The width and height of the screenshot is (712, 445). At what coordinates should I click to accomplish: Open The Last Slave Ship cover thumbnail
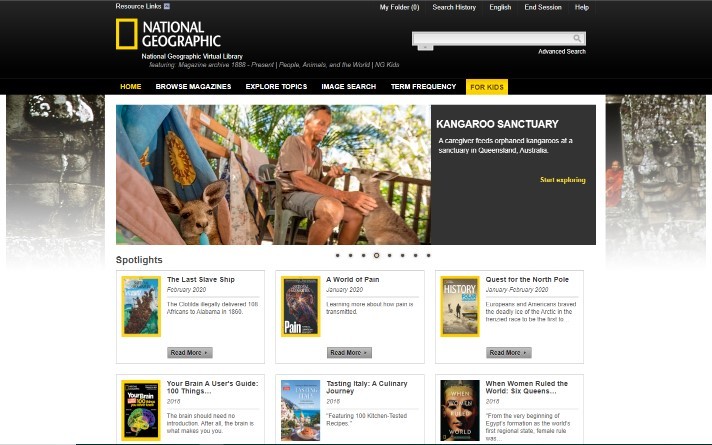click(141, 307)
